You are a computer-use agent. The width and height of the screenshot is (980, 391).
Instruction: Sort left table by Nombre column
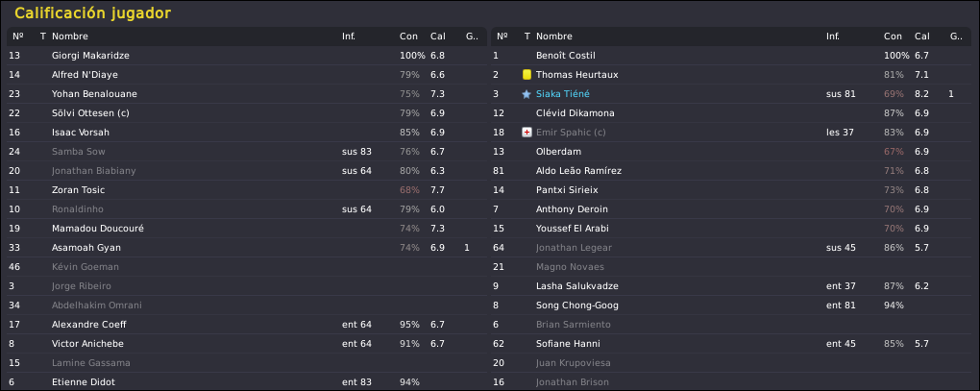[x=70, y=37]
